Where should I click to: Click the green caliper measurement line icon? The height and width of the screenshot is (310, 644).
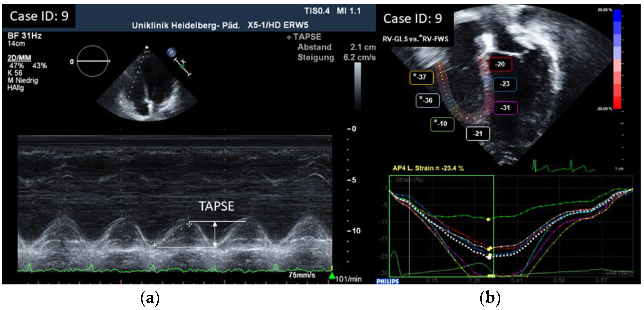pyautogui.click(x=182, y=66)
